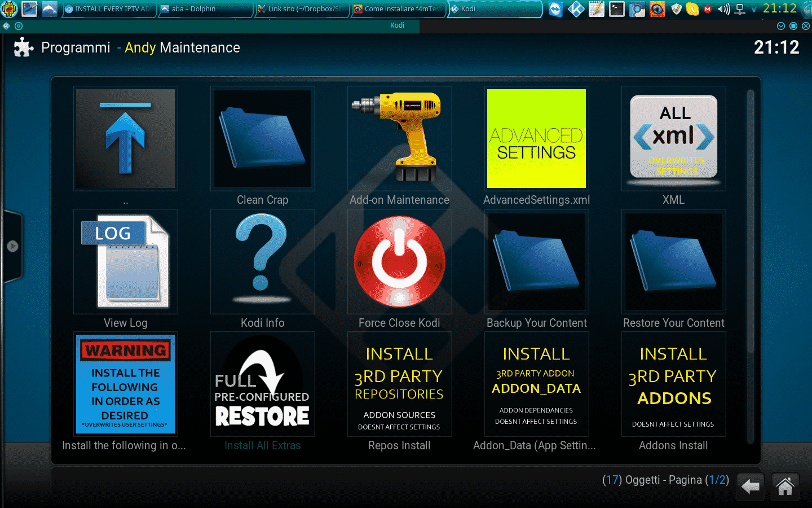Click the volume speaker tray icon

[x=723, y=9]
